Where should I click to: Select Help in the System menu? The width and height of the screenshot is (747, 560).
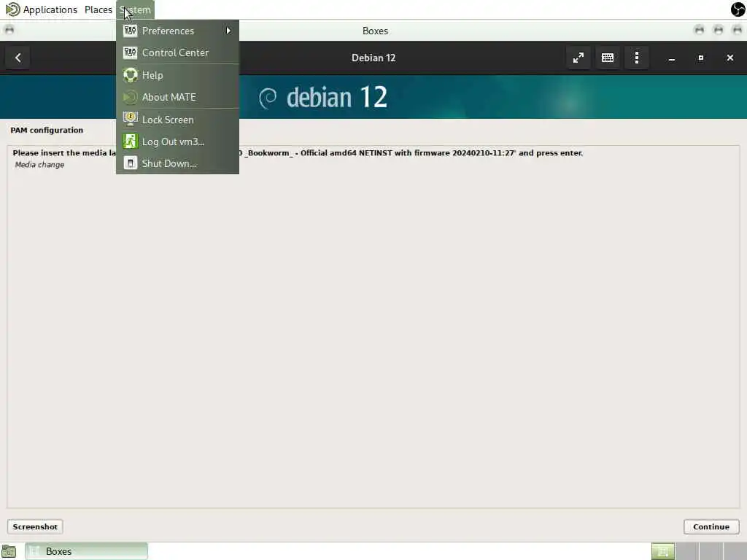[x=177, y=75]
